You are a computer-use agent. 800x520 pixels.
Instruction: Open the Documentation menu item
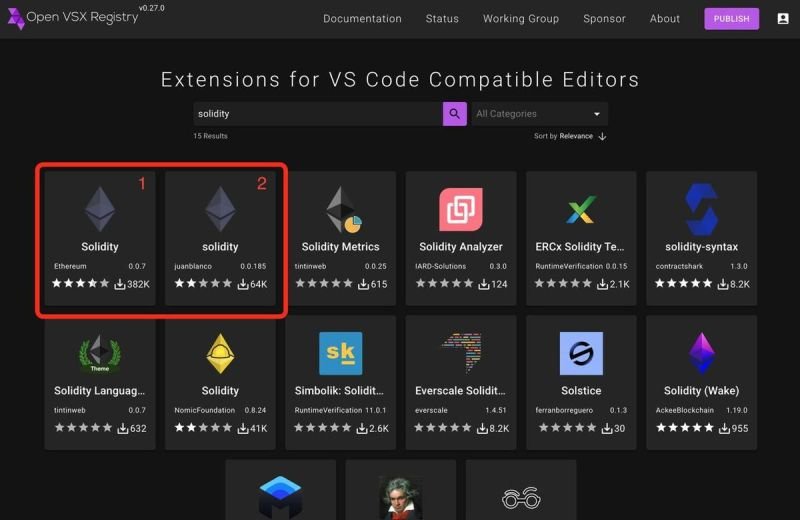(x=362, y=19)
